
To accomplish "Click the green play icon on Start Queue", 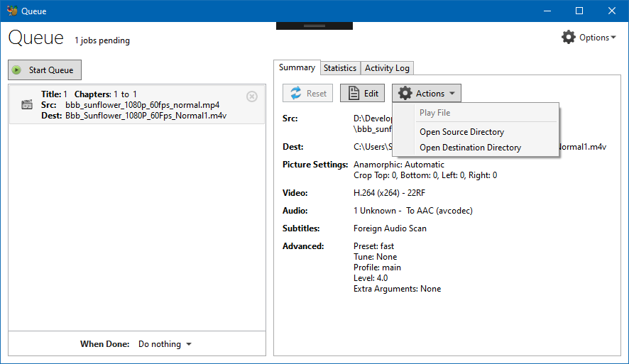I will point(16,70).
